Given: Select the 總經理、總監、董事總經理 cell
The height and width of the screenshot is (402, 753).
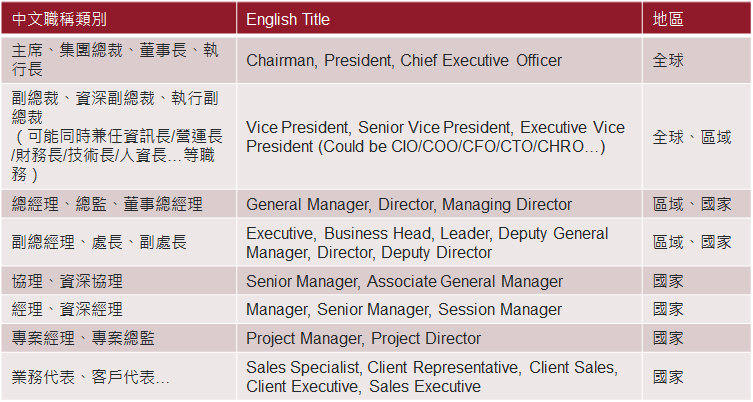Looking at the screenshot, I should (x=108, y=204).
